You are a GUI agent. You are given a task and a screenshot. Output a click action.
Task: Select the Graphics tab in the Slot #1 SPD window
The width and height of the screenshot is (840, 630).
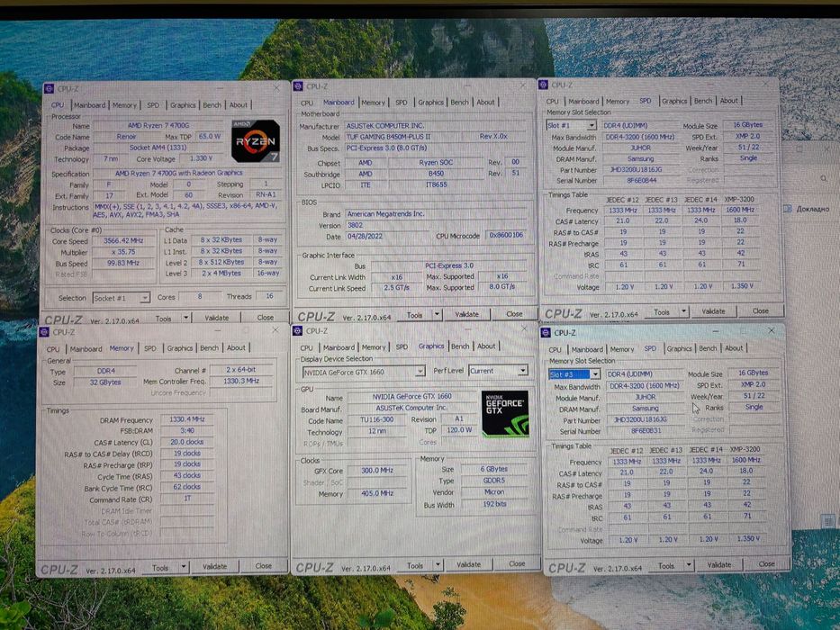click(x=674, y=101)
